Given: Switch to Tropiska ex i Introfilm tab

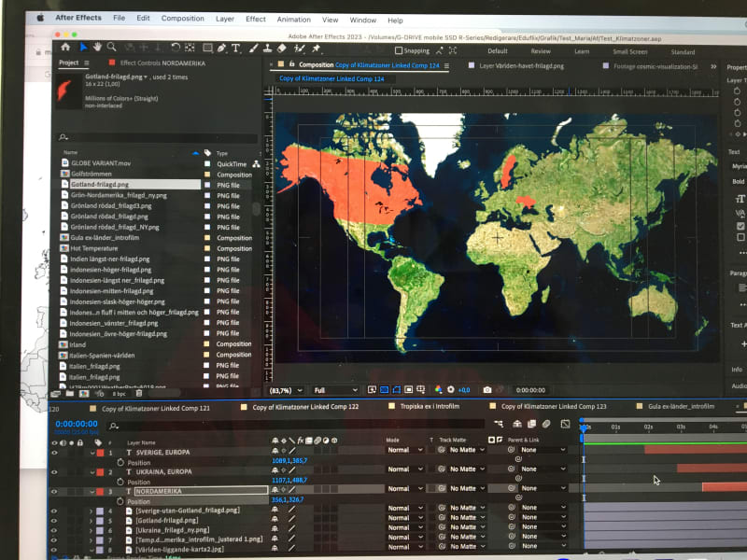Looking at the screenshot, I should click(x=425, y=407).
